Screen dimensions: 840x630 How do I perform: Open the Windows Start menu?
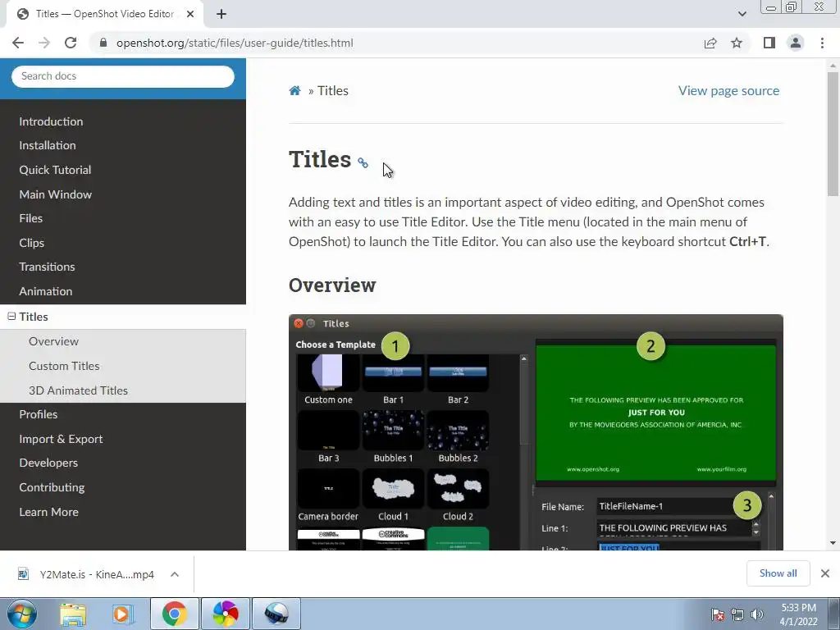click(x=21, y=614)
